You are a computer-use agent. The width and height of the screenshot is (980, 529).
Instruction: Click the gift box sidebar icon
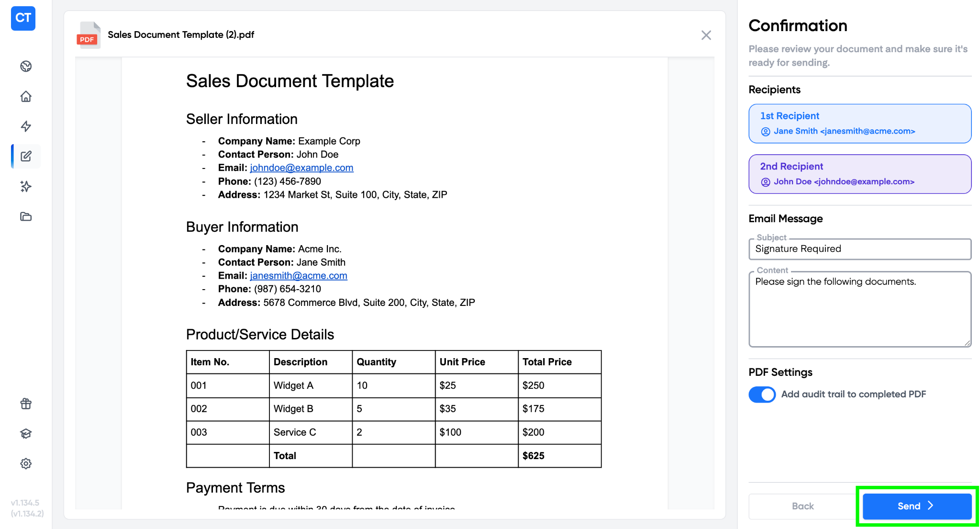(26, 404)
